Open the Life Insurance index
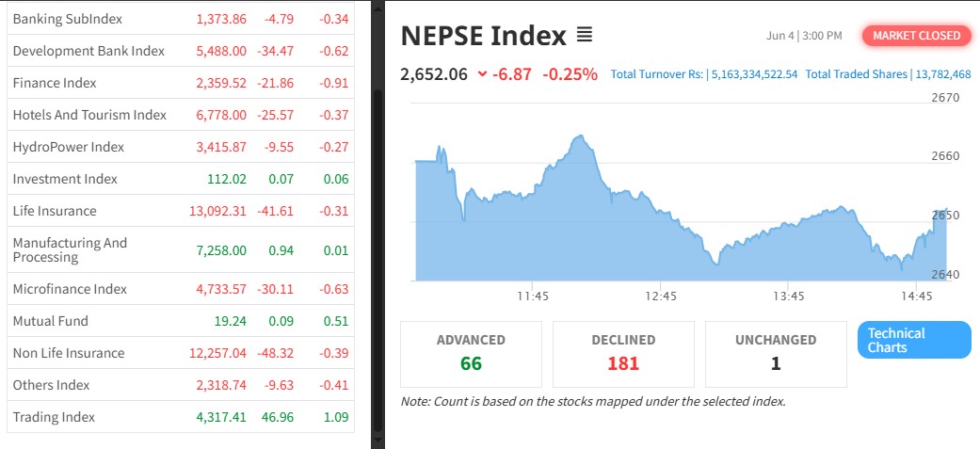Image resolution: width=980 pixels, height=449 pixels. pos(55,211)
